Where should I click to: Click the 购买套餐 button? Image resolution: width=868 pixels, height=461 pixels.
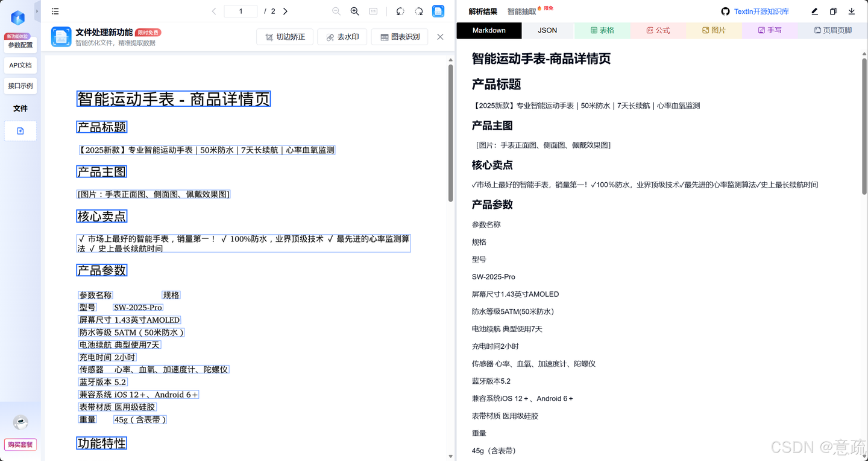pos(20,445)
